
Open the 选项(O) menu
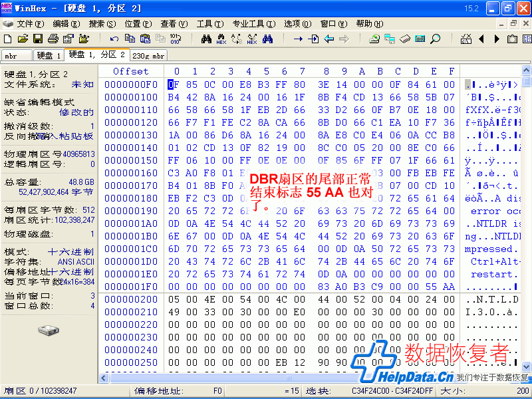[x=298, y=24]
